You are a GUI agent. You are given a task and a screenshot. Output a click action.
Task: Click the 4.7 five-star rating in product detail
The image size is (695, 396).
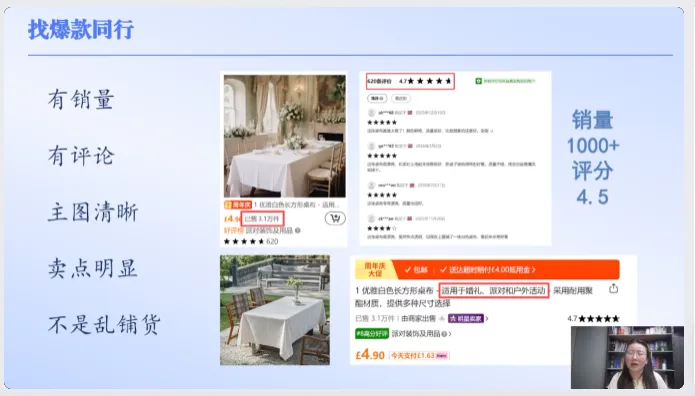tap(593, 318)
